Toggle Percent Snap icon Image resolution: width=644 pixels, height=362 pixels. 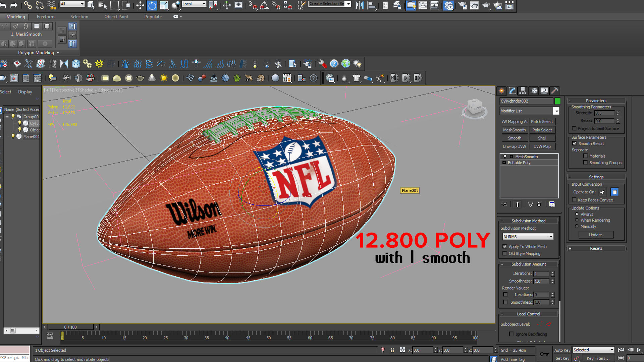pos(276,5)
